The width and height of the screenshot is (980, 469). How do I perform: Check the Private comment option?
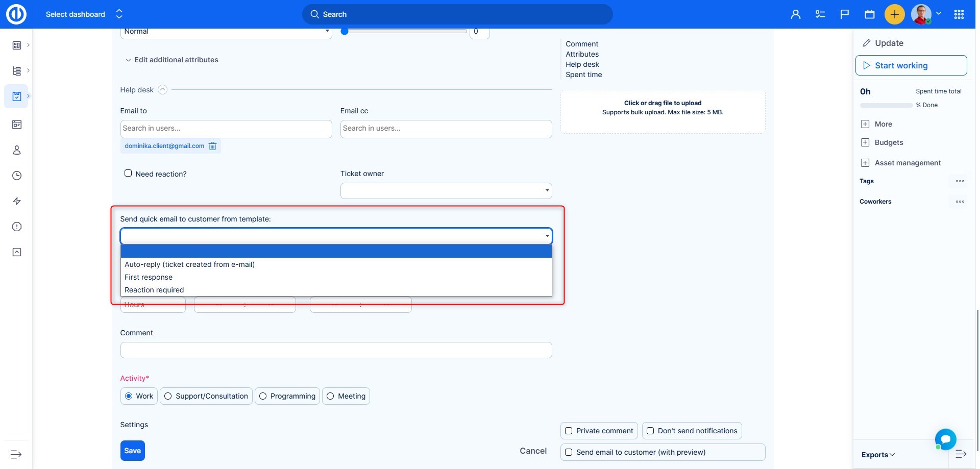[x=569, y=431]
